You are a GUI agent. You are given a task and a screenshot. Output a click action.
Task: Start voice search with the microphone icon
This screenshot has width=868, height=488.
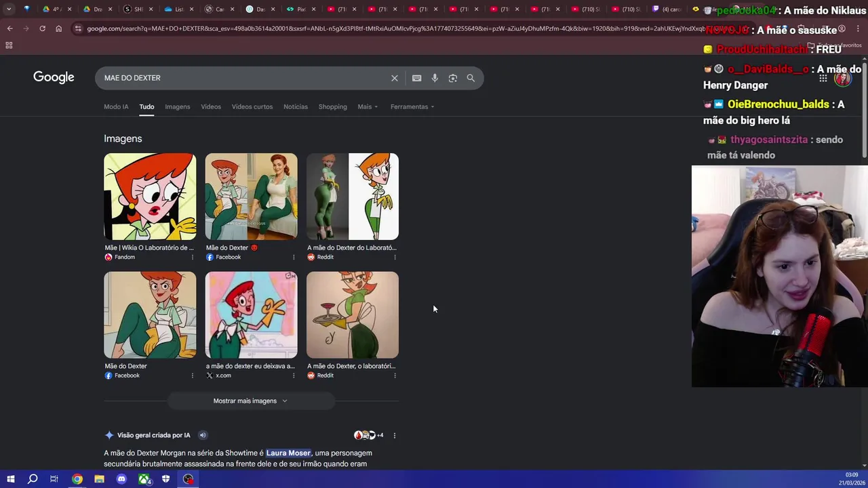point(435,78)
